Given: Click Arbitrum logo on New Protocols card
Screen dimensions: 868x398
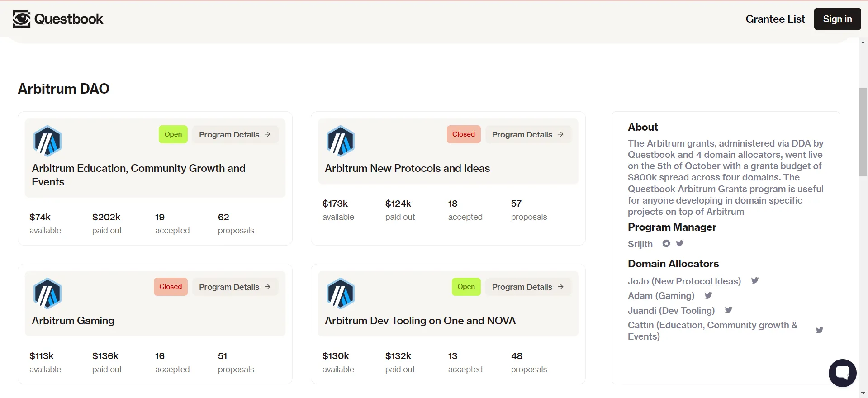Looking at the screenshot, I should pyautogui.click(x=341, y=141).
